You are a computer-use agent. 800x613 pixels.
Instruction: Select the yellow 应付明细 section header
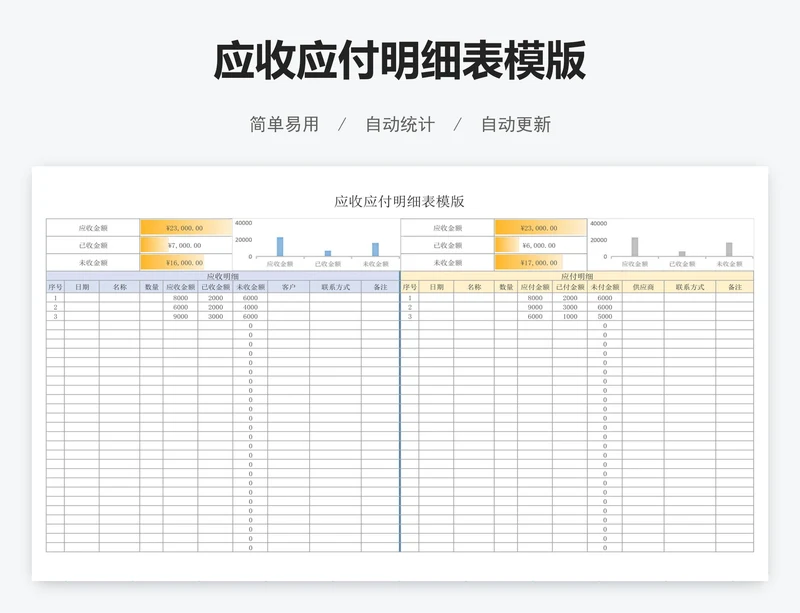click(x=577, y=276)
